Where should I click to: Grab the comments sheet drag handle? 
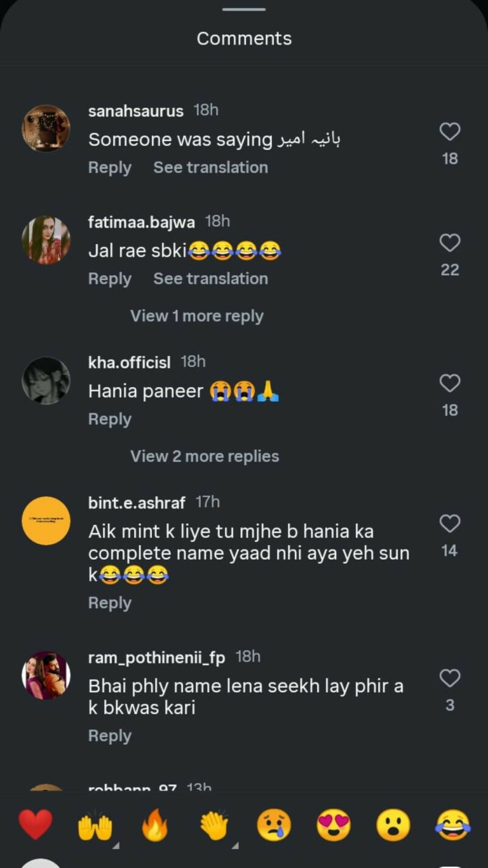tap(244, 10)
